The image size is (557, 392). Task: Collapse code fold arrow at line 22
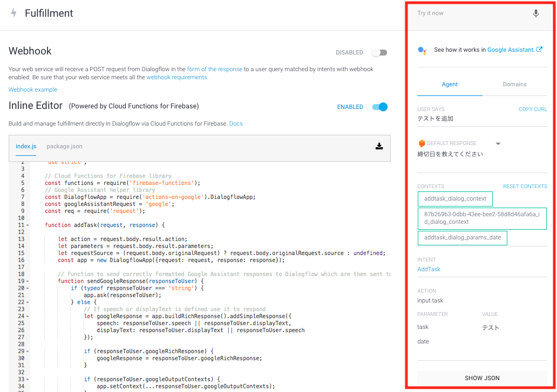pyautogui.click(x=28, y=302)
